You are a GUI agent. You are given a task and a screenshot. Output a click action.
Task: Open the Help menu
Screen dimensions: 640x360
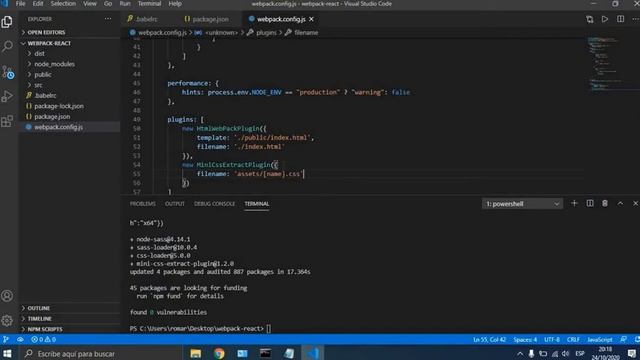pyautogui.click(x=175, y=4)
